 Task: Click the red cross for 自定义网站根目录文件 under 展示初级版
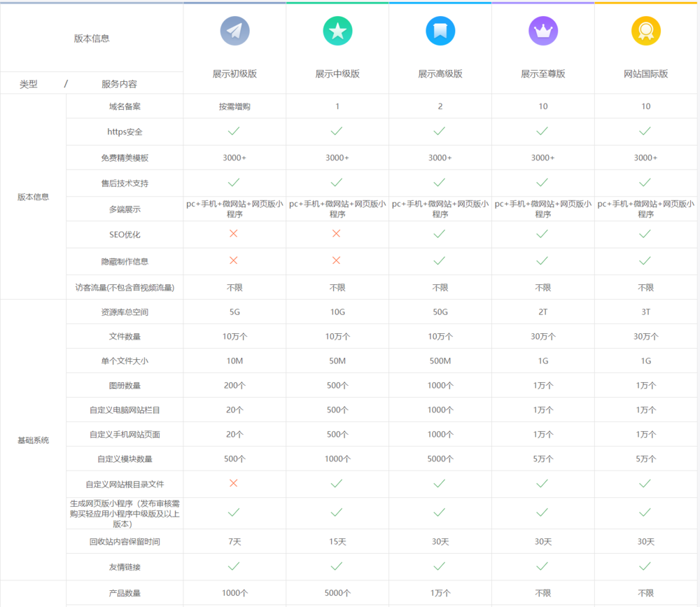(x=234, y=483)
